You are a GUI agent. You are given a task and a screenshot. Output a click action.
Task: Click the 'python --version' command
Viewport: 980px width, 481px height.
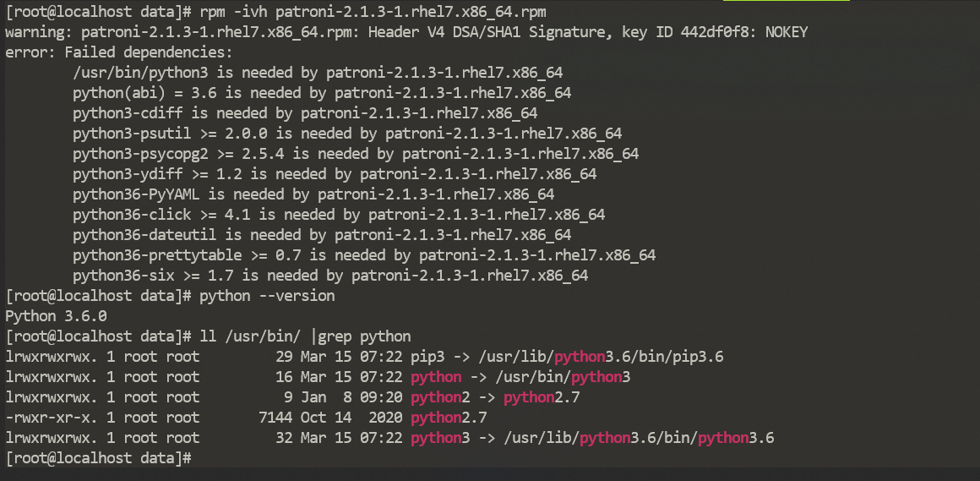[267, 295]
